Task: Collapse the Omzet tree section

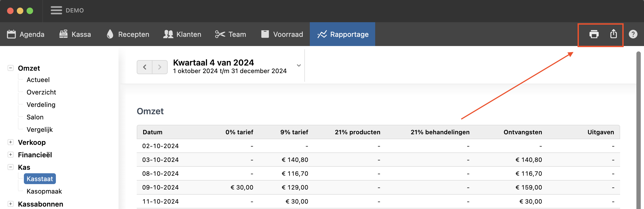Action: pyautogui.click(x=11, y=68)
